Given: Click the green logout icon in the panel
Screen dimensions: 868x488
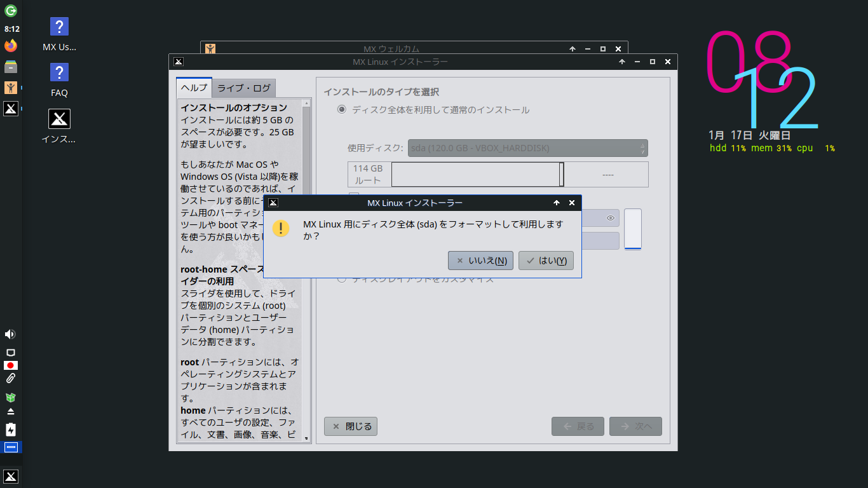Looking at the screenshot, I should 11,10.
